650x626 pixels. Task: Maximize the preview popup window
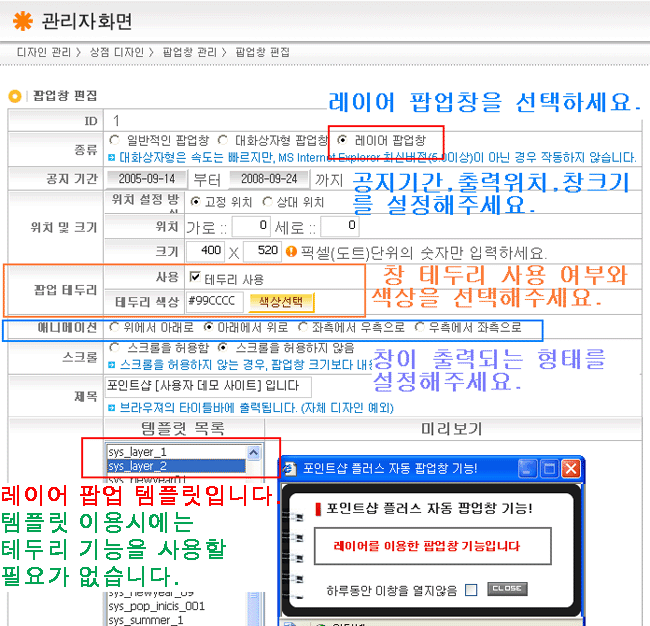coord(549,468)
